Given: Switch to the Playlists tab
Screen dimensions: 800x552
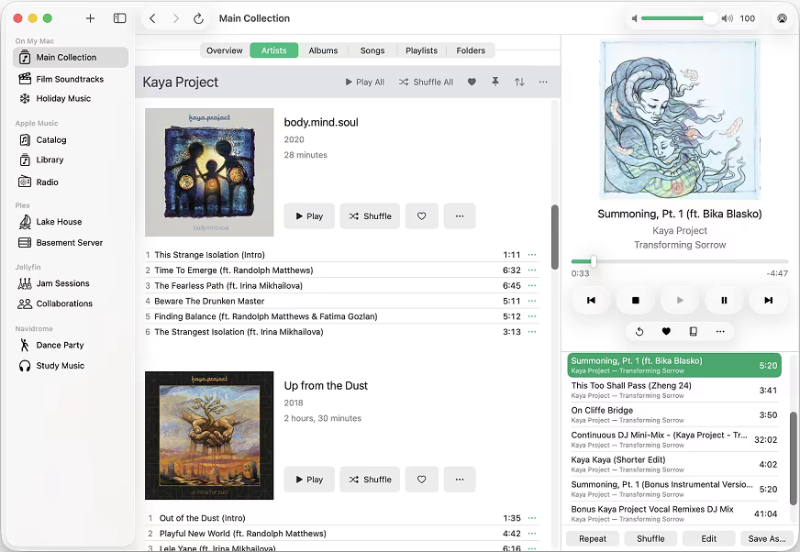Looking at the screenshot, I should pos(421,50).
